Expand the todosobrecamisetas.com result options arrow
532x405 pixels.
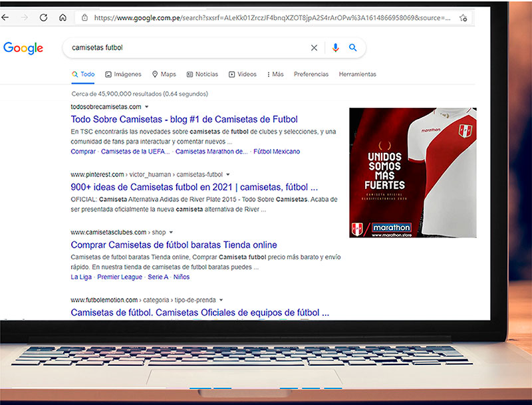146,107
